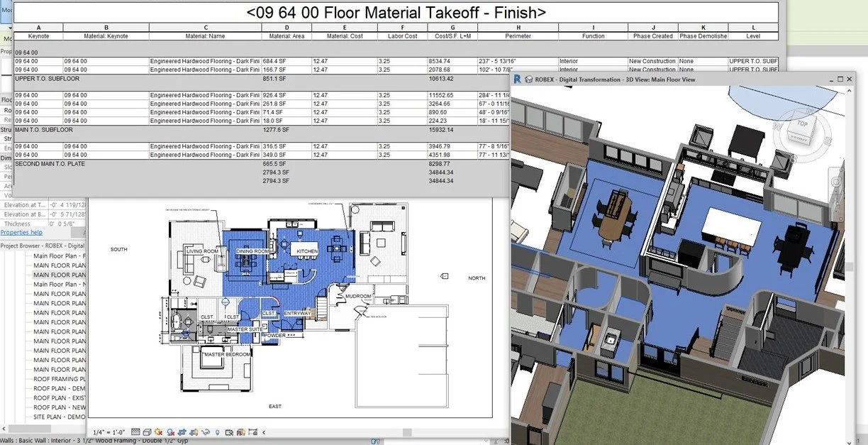Select the LIVING ROOM tag in the floor plan
The width and height of the screenshot is (868, 445).
pyautogui.click(x=203, y=252)
